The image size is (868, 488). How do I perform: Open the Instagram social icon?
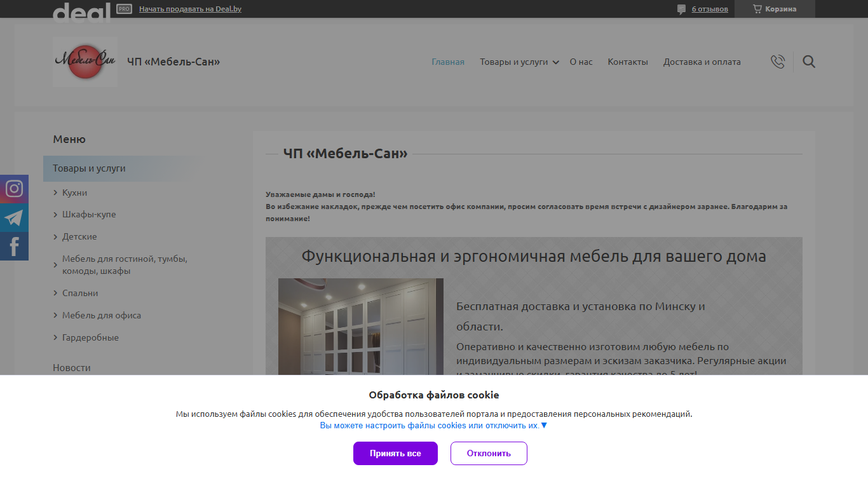pyautogui.click(x=14, y=189)
